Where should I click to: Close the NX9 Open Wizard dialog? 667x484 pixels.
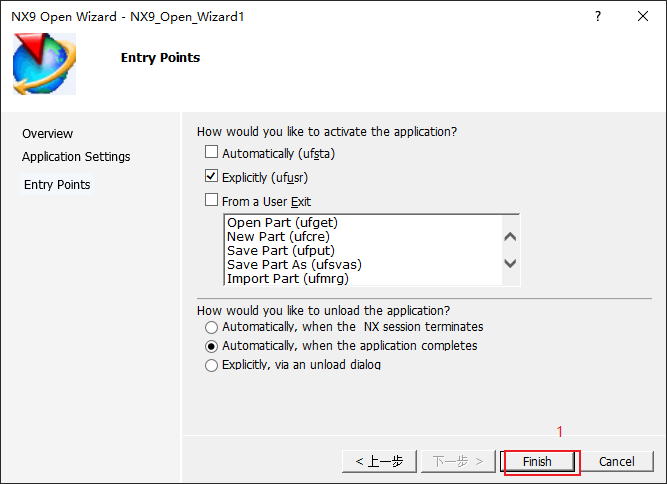coord(643,16)
